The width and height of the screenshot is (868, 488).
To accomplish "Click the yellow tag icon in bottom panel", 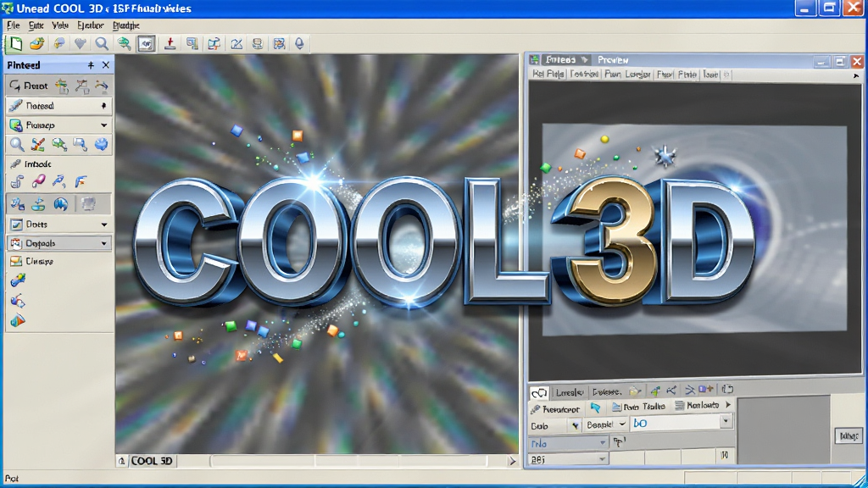I will 634,391.
